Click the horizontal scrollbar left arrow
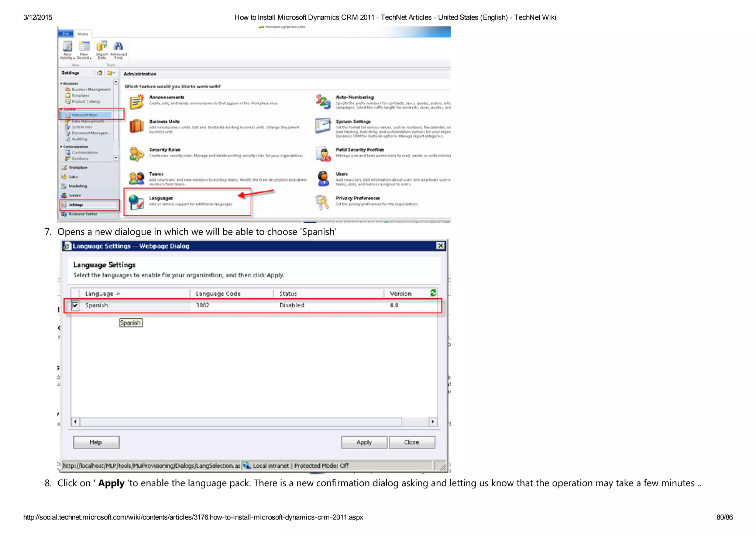Image resolution: width=756 pixels, height=535 pixels. tap(75, 422)
